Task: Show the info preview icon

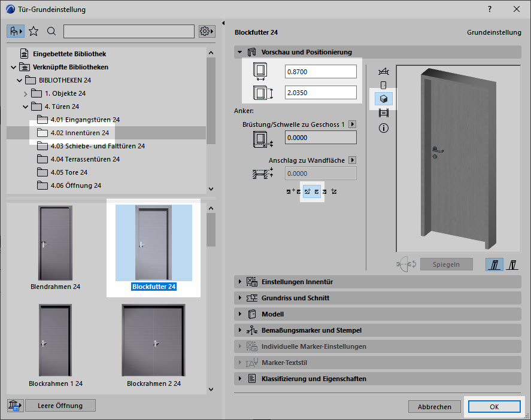Action: pyautogui.click(x=383, y=127)
